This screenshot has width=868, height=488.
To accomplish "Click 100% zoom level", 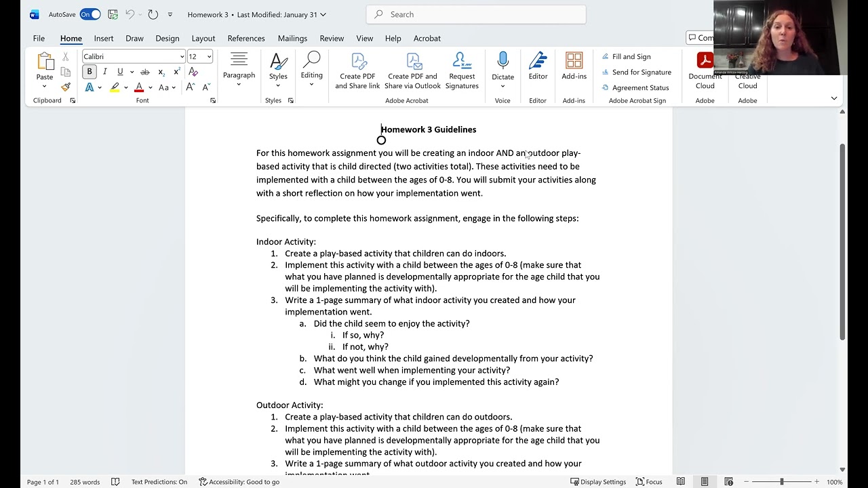I will [834, 482].
